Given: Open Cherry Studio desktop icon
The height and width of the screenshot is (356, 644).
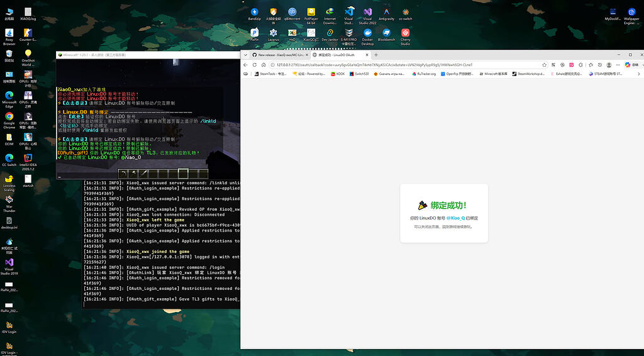Looking at the screenshot, I should (x=406, y=37).
